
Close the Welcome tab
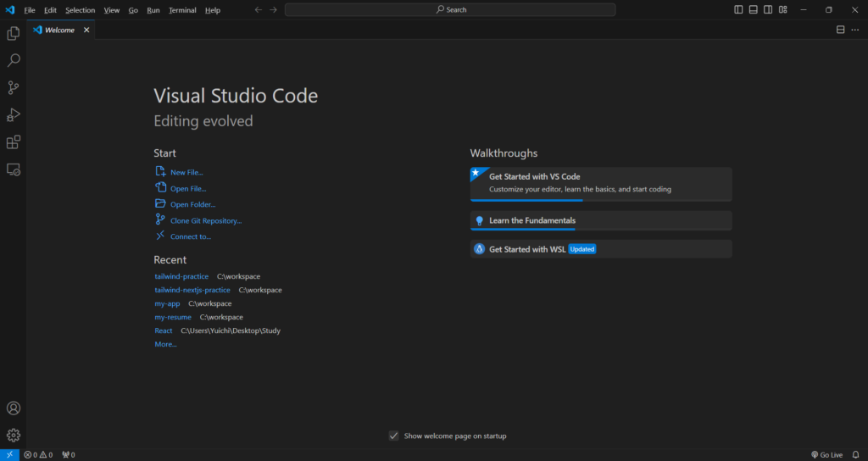click(x=86, y=30)
